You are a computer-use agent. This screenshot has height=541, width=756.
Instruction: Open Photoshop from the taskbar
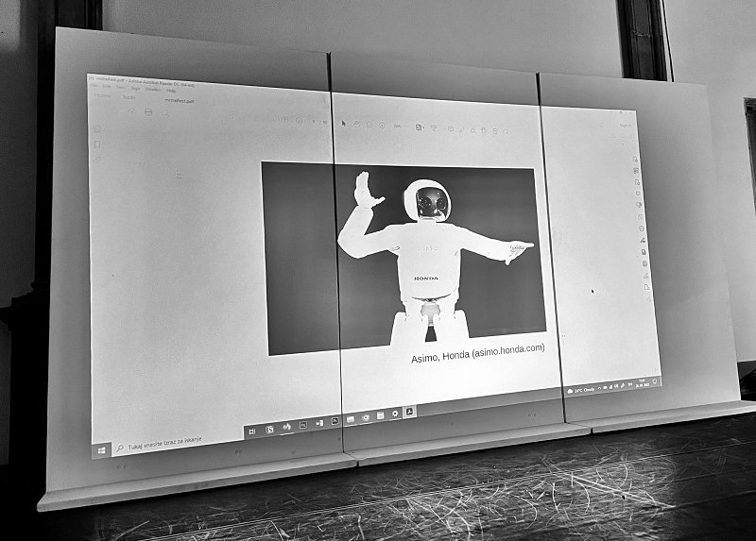[x=303, y=425]
